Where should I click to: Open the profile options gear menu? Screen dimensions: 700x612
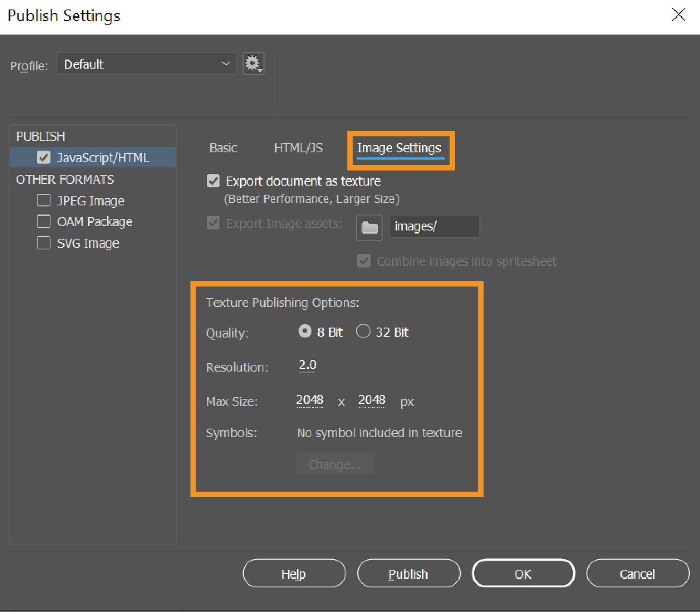tap(253, 63)
